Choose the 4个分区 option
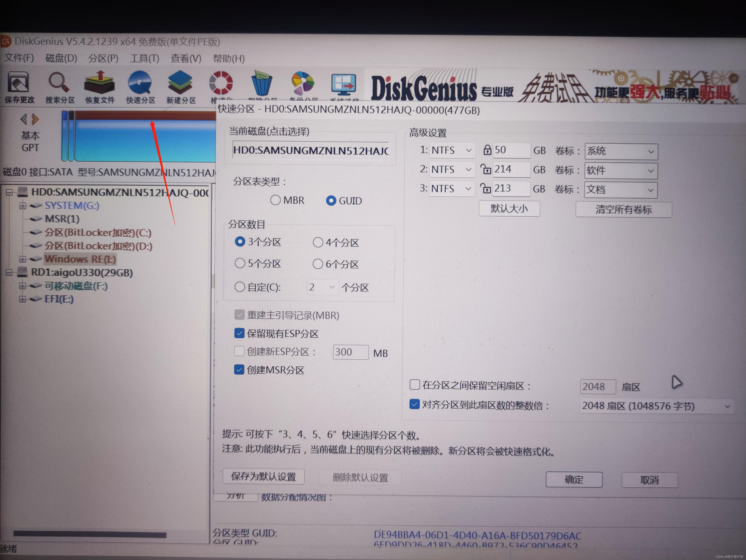The height and width of the screenshot is (560, 746). (x=318, y=242)
